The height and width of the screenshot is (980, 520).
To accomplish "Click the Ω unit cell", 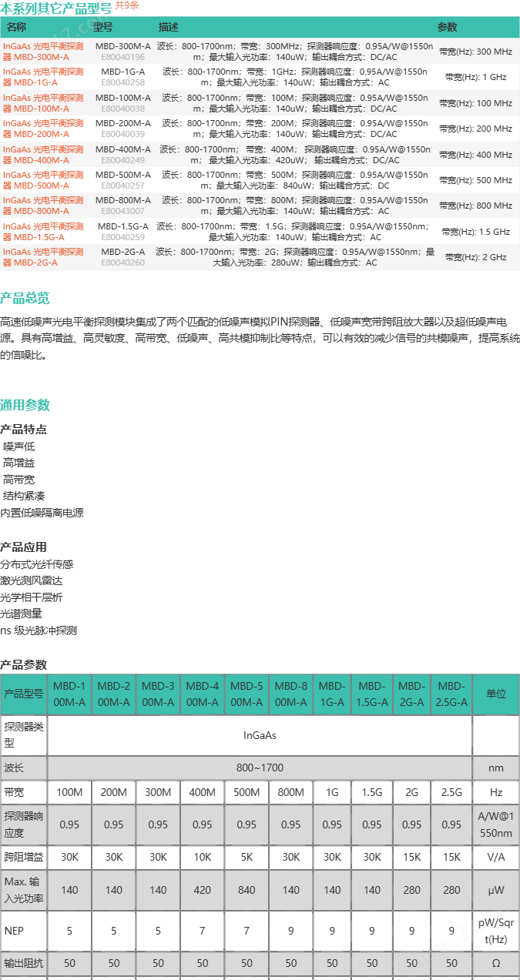I will point(496,964).
